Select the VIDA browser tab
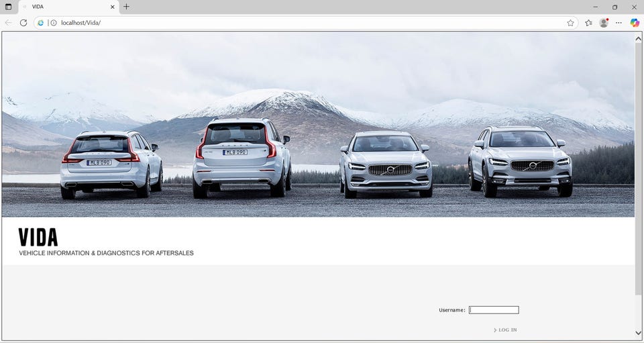The width and height of the screenshot is (644, 343). coord(69,7)
